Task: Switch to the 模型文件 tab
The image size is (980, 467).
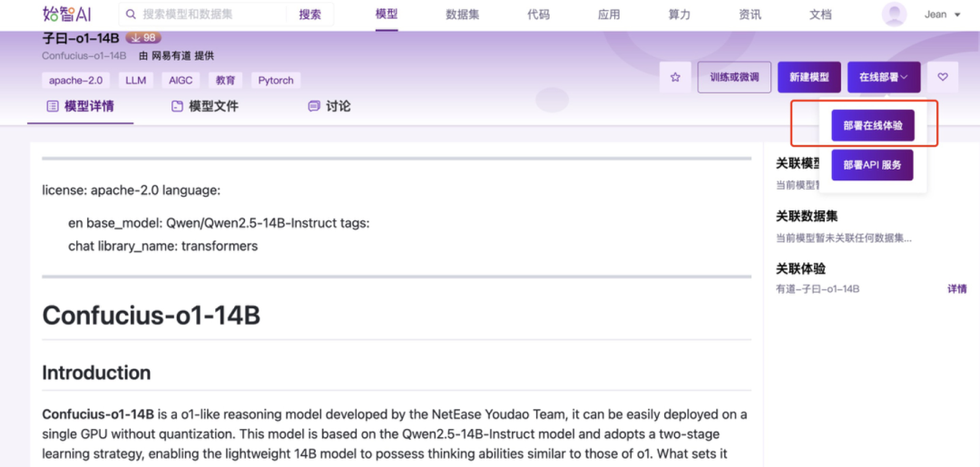Action: [x=205, y=107]
